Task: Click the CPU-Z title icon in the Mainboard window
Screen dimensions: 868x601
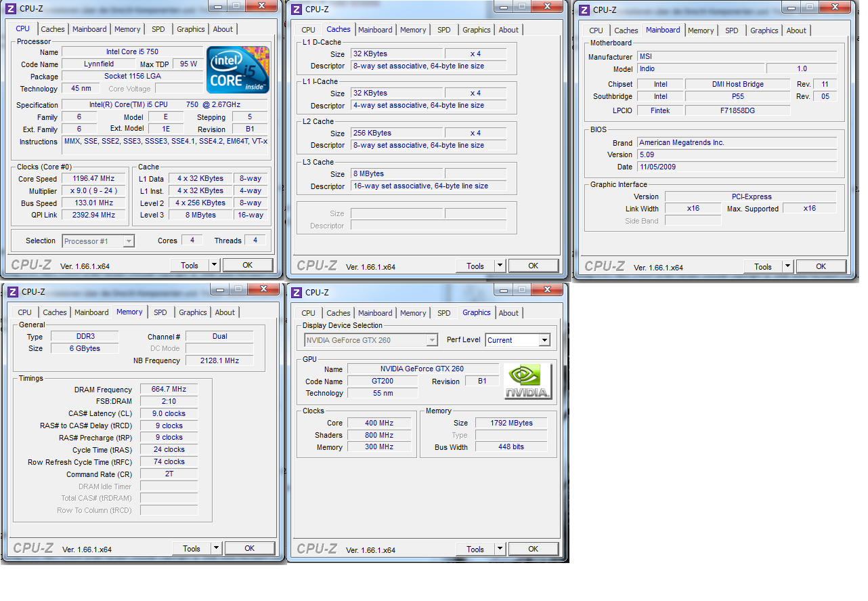Action: pyautogui.click(x=584, y=9)
